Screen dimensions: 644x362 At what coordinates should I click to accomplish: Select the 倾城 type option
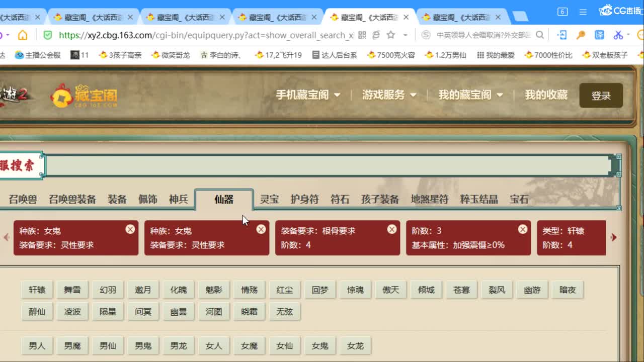click(426, 290)
